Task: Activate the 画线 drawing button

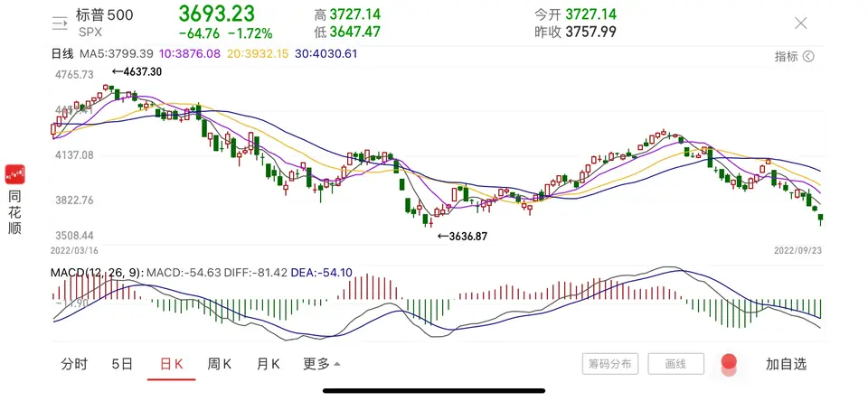Action: pyautogui.click(x=676, y=364)
